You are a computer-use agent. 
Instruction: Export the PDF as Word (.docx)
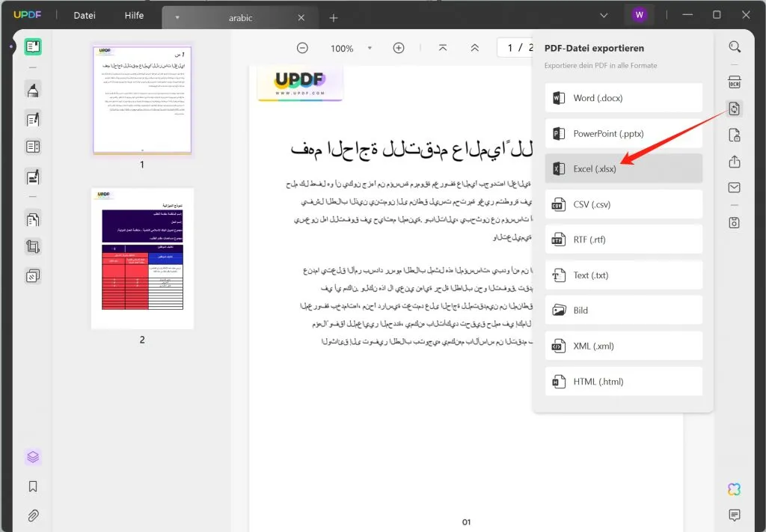(x=623, y=97)
